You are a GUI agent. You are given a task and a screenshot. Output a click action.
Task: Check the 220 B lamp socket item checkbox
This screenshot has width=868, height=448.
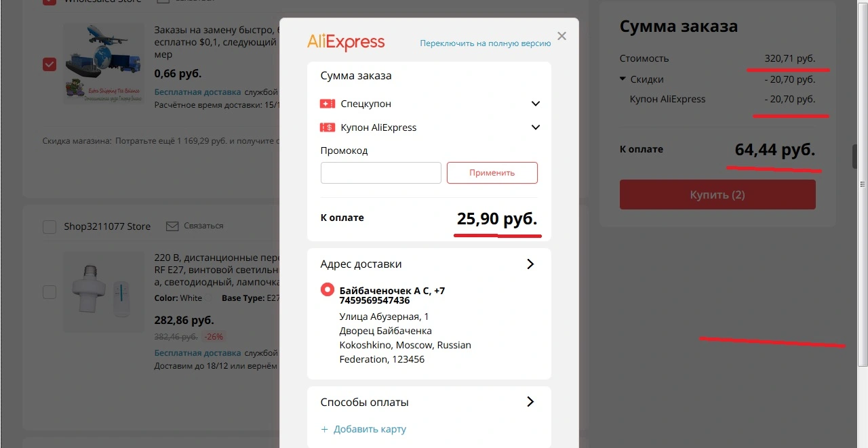(x=50, y=292)
